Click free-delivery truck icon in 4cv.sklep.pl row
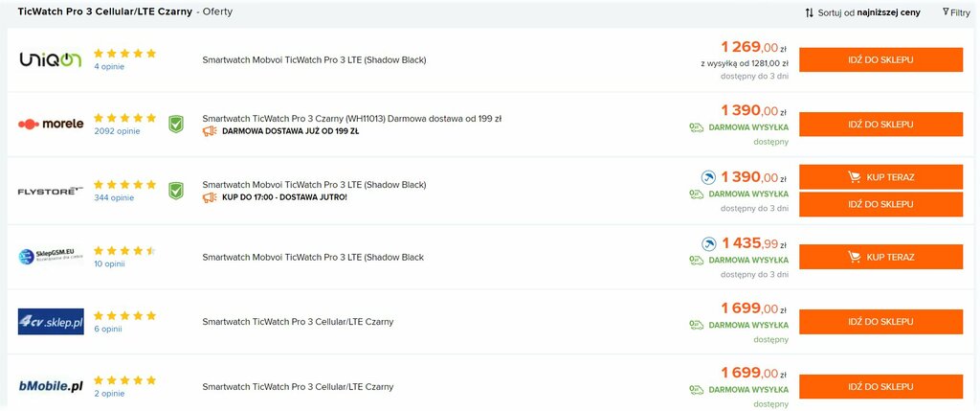This screenshot has height=411, width=980. 697,326
